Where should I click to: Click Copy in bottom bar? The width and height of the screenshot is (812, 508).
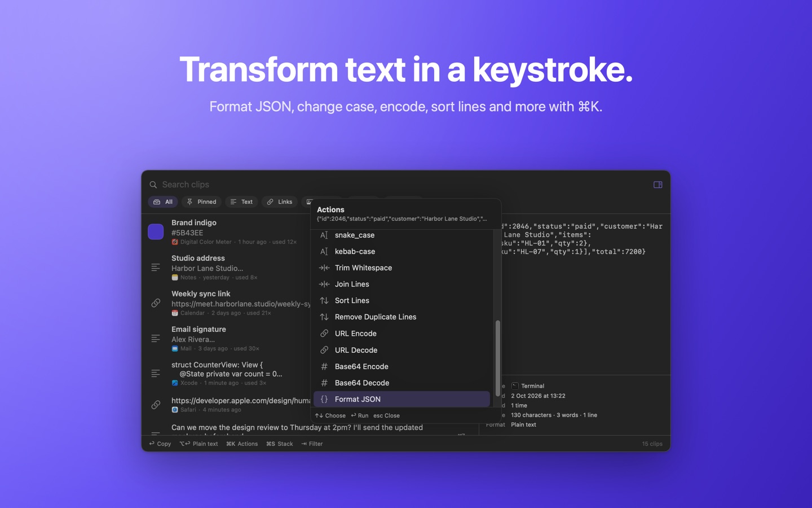coord(160,444)
